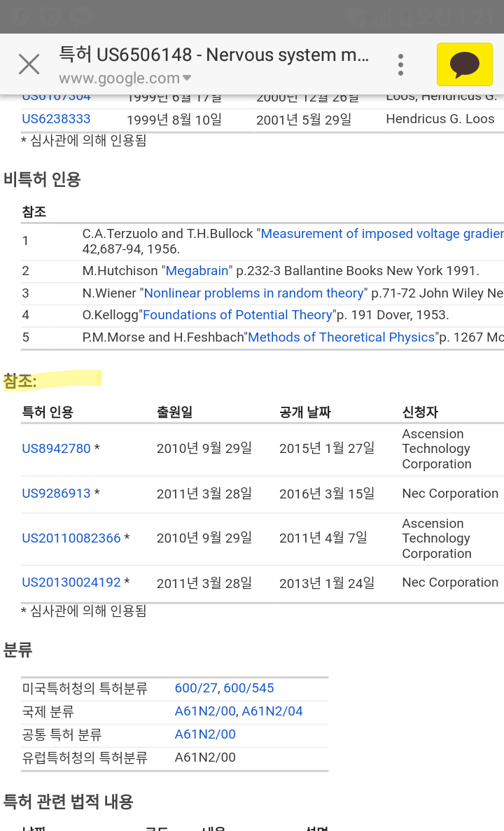This screenshot has width=504, height=831.
Task: Select the '출원일' column header
Action: (x=175, y=412)
